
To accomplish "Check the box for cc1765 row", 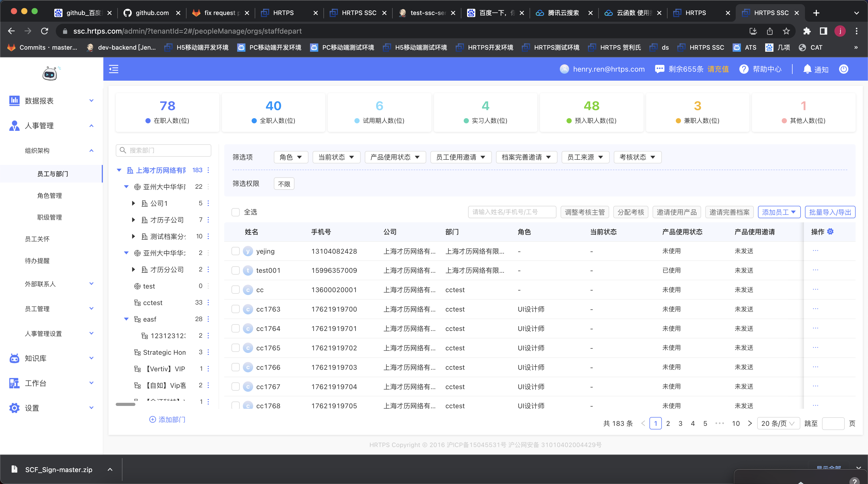I will point(236,348).
